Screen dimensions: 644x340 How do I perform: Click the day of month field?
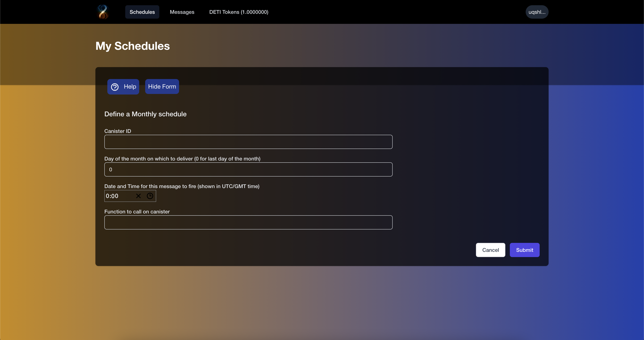click(248, 169)
